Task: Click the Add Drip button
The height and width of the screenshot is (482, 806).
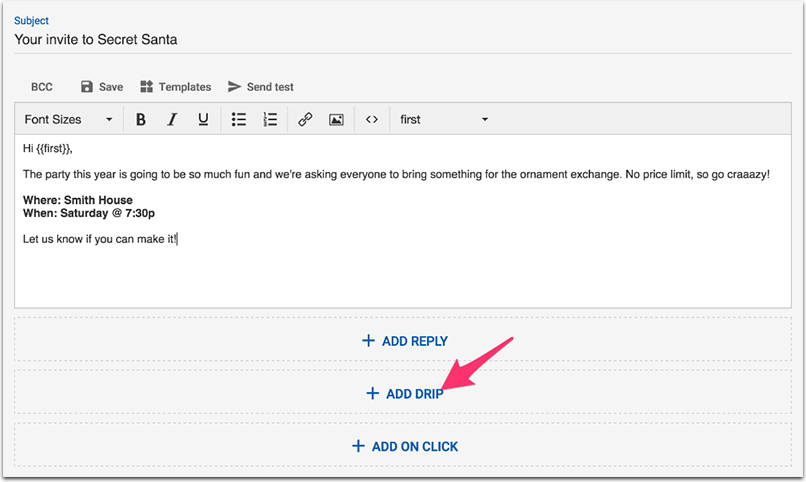Action: coord(404,393)
